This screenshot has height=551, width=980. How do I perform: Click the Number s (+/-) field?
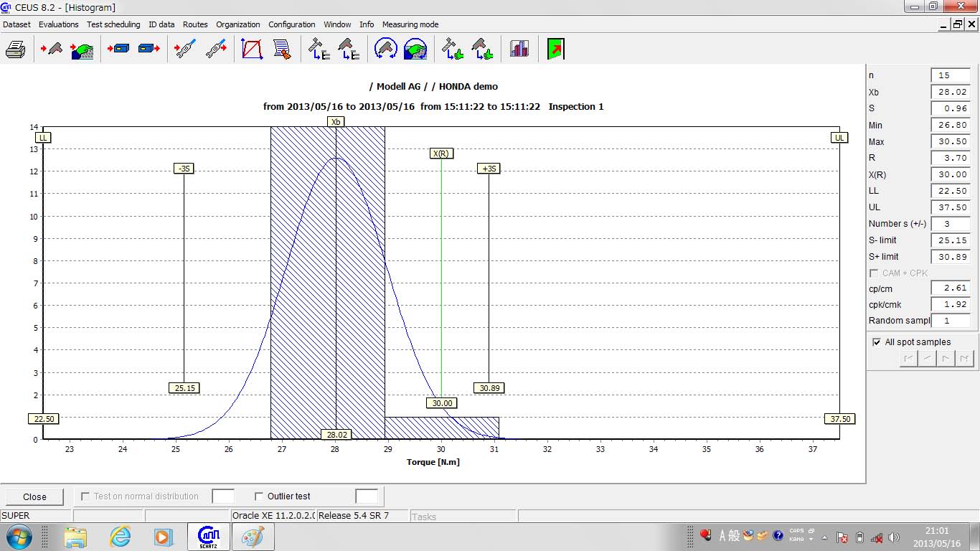pyautogui.click(x=951, y=224)
